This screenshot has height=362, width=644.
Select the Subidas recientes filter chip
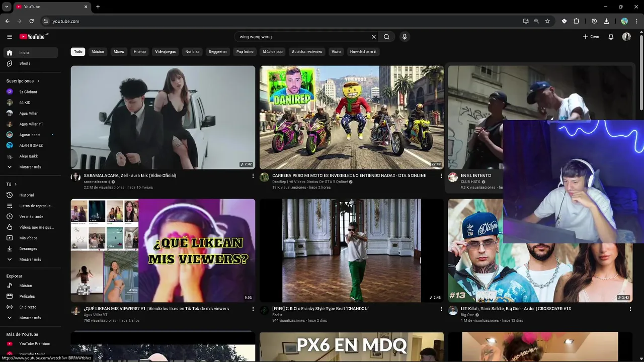pyautogui.click(x=307, y=52)
